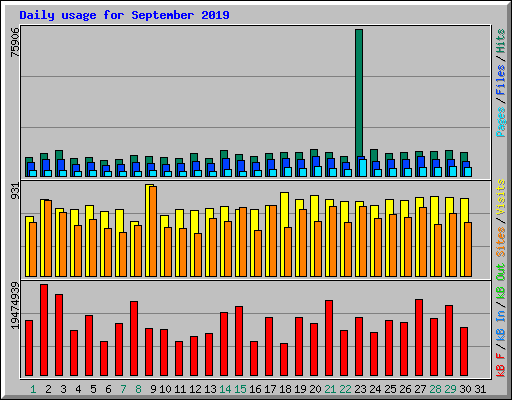Click the green "Hits" legend label
512x400 pixels.
[x=501, y=41]
